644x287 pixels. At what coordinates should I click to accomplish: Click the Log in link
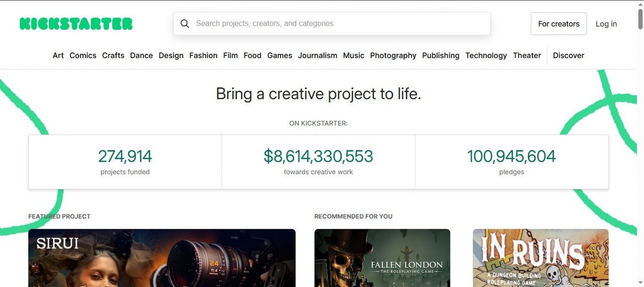606,24
